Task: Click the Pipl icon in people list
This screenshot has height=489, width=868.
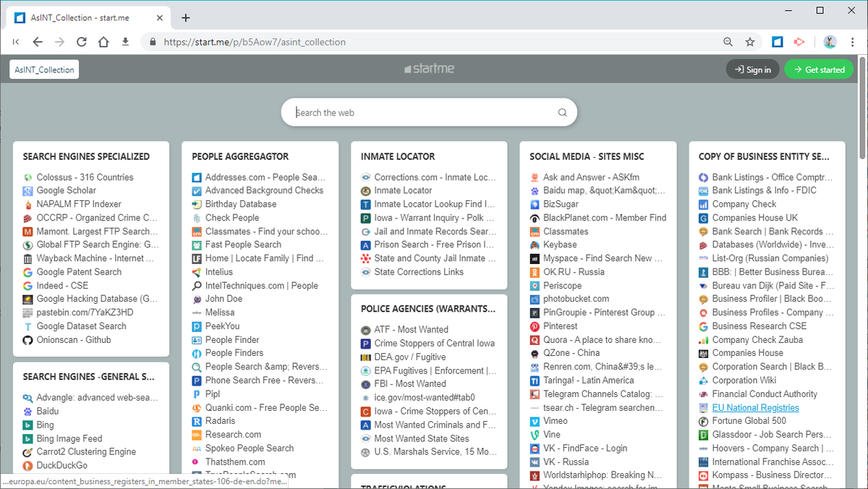Action: [197, 394]
